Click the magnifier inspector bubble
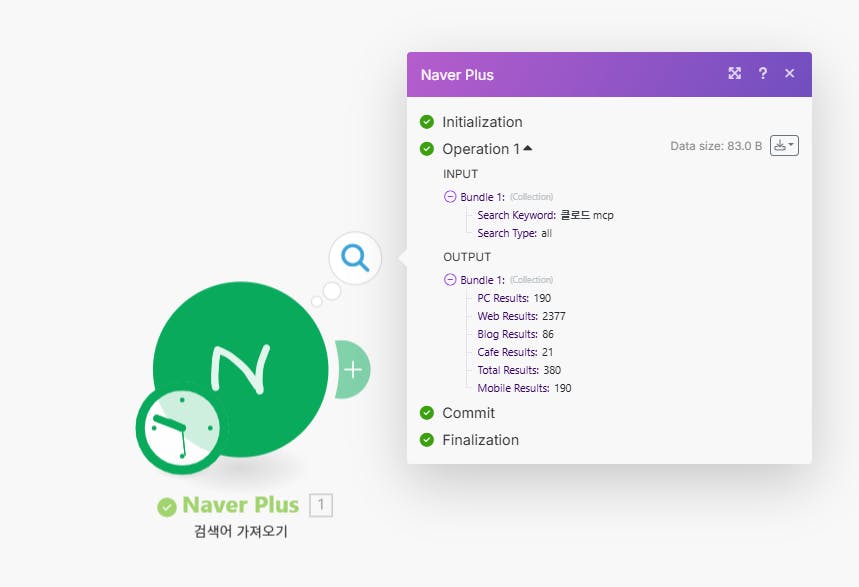The height and width of the screenshot is (587, 859). pyautogui.click(x=355, y=258)
